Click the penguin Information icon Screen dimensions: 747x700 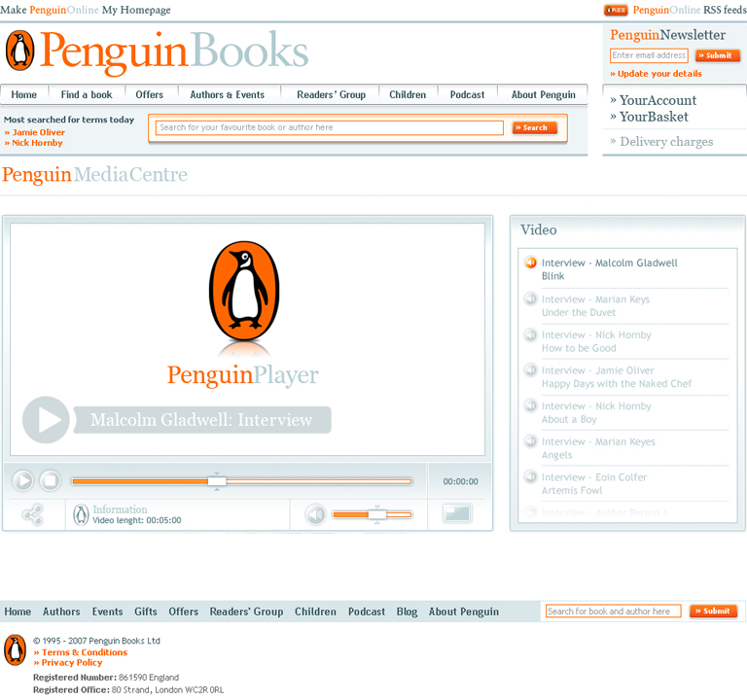click(81, 514)
